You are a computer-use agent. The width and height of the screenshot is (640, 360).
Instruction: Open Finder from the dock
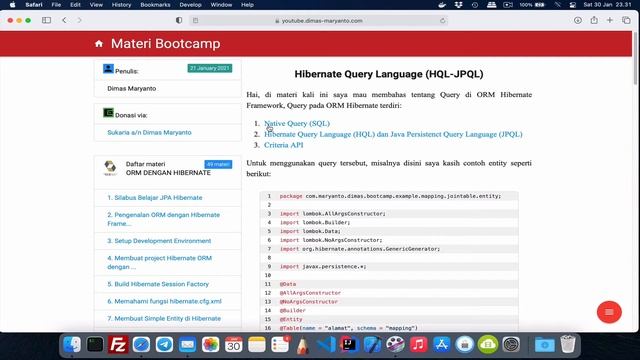pyautogui.click(x=72, y=345)
